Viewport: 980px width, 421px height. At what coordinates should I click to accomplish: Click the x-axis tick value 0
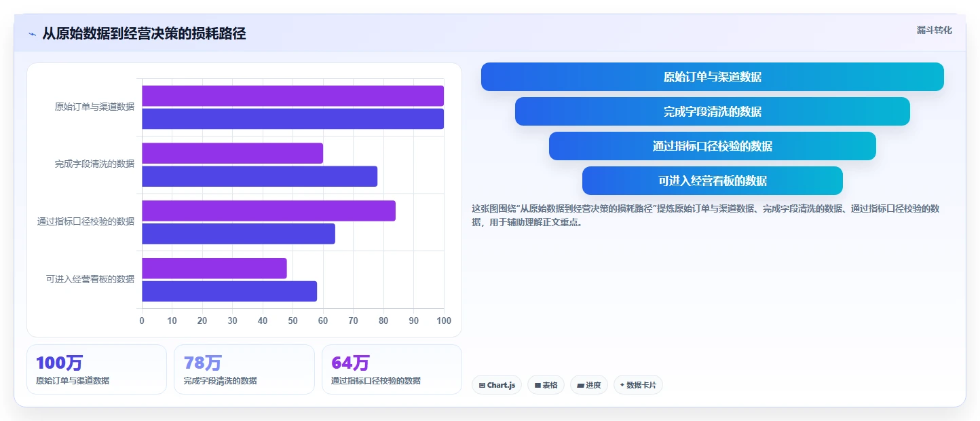click(142, 321)
